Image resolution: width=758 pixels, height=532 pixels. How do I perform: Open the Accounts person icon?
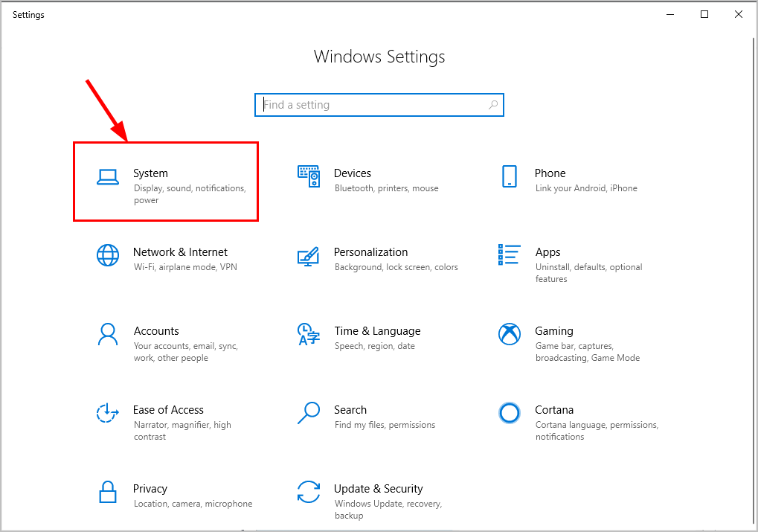[107, 334]
